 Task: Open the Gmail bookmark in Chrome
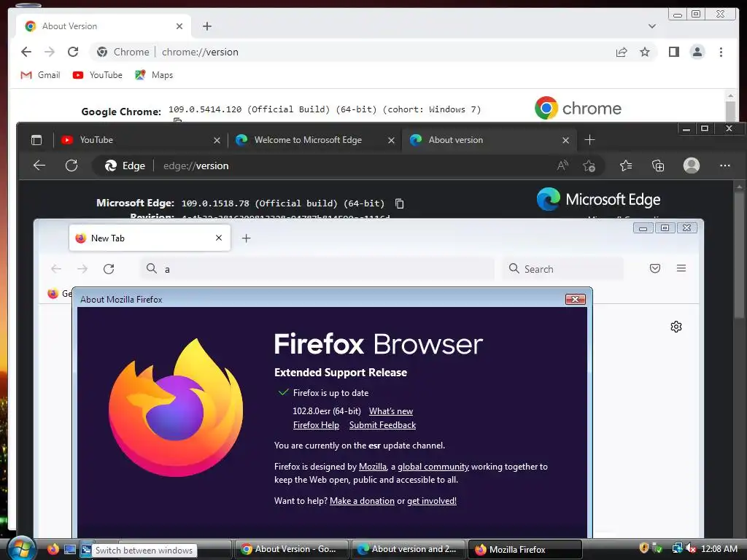coord(41,75)
